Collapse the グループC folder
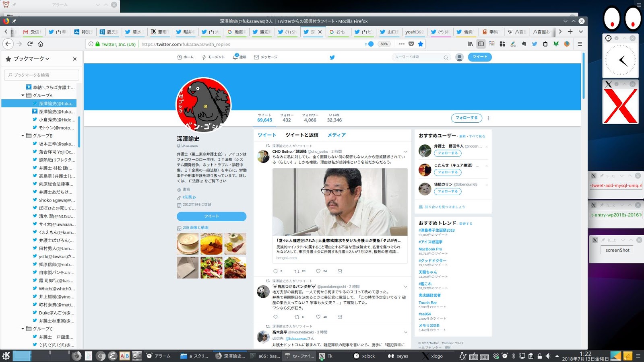 (23, 329)
